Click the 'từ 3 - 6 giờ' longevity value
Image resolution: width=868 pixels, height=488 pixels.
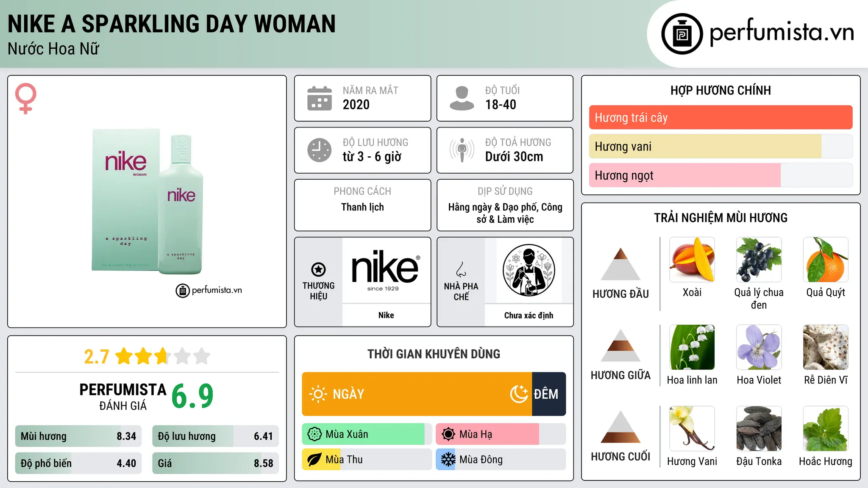[x=372, y=157]
